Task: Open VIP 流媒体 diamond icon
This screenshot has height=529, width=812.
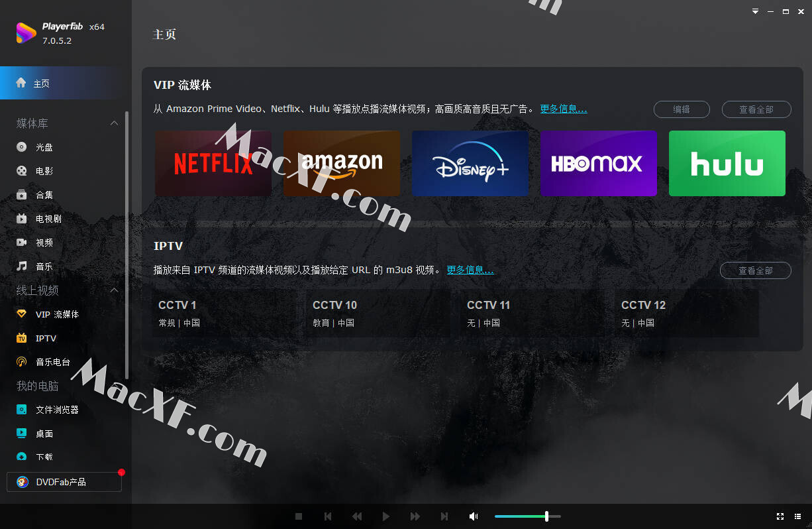Action: (22, 314)
